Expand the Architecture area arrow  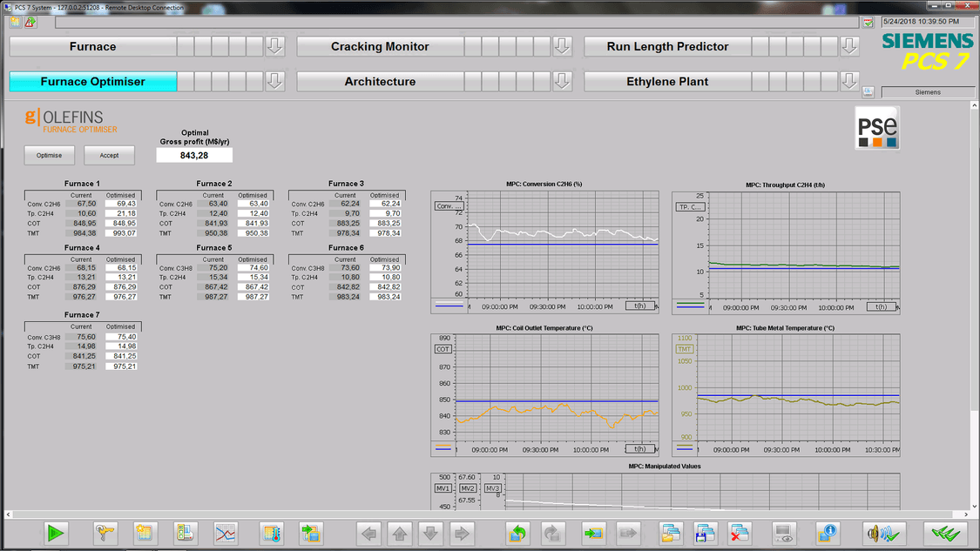(562, 81)
